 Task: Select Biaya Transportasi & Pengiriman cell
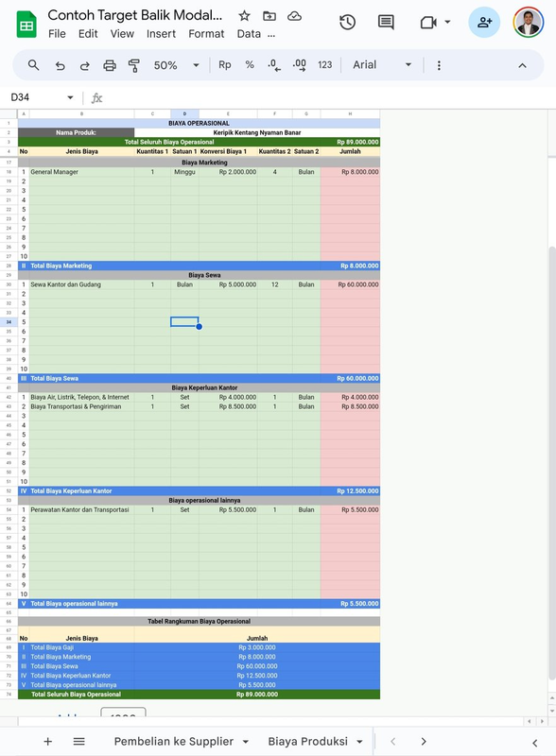click(81, 407)
